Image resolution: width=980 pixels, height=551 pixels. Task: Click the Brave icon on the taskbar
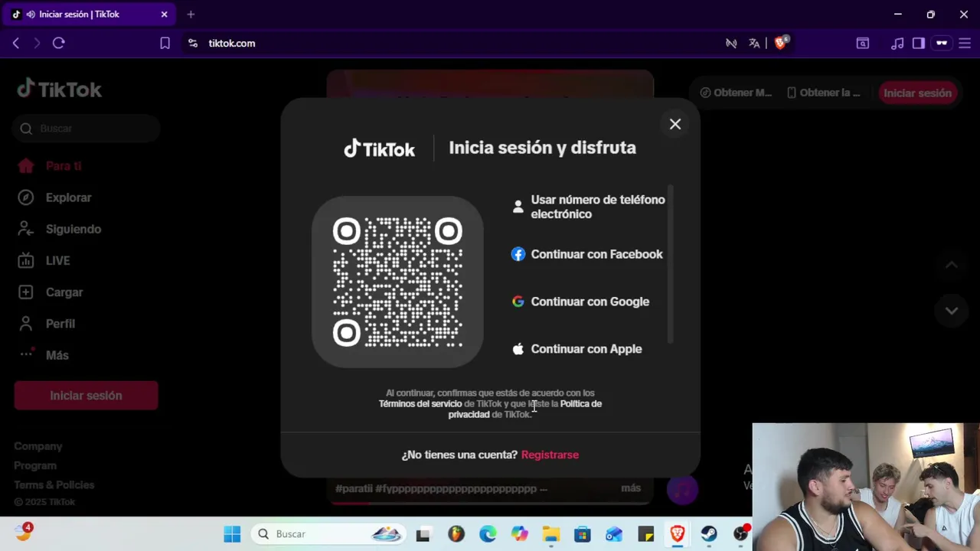pyautogui.click(x=678, y=534)
